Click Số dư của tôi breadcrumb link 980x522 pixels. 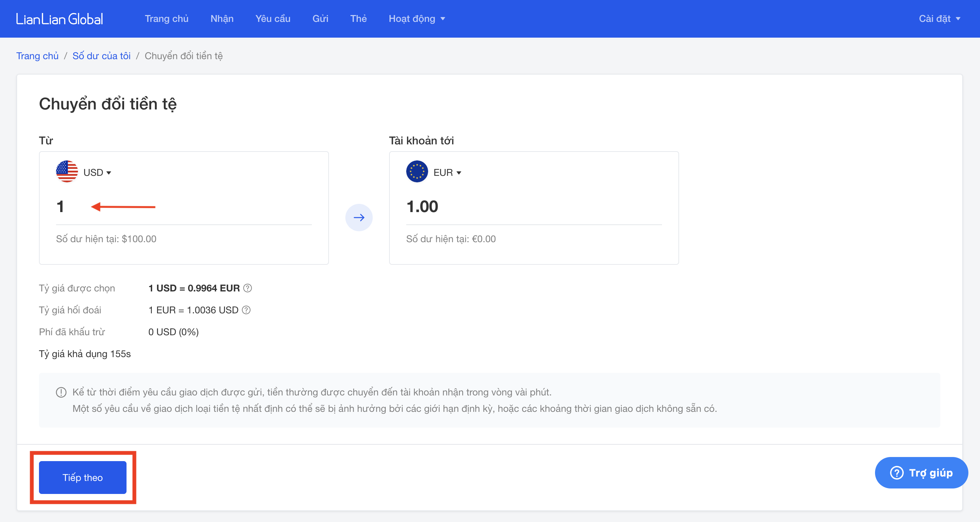click(102, 56)
